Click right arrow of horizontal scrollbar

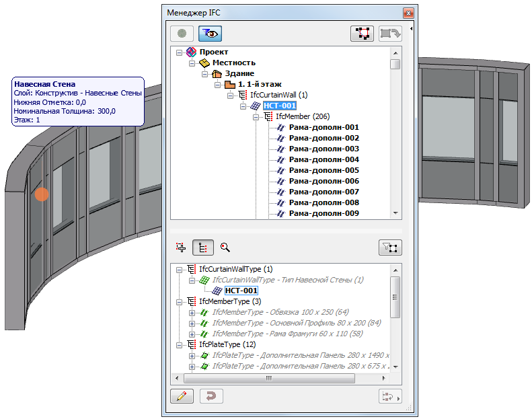click(384, 378)
